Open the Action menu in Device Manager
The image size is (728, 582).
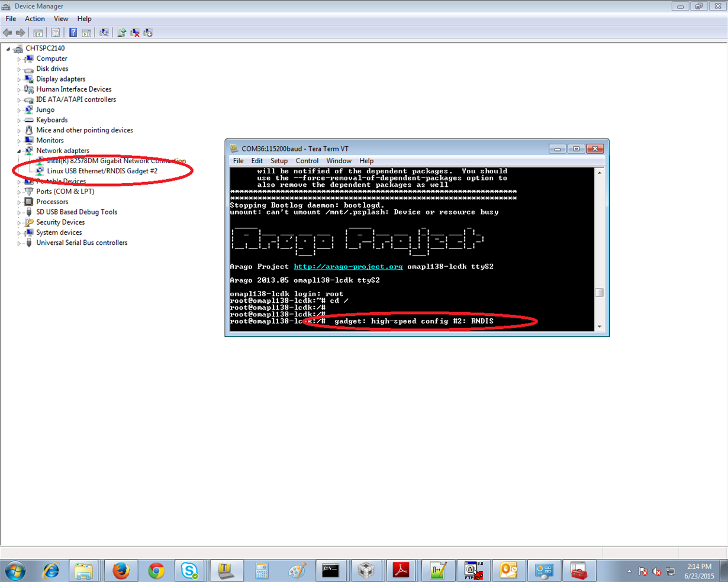pyautogui.click(x=35, y=19)
